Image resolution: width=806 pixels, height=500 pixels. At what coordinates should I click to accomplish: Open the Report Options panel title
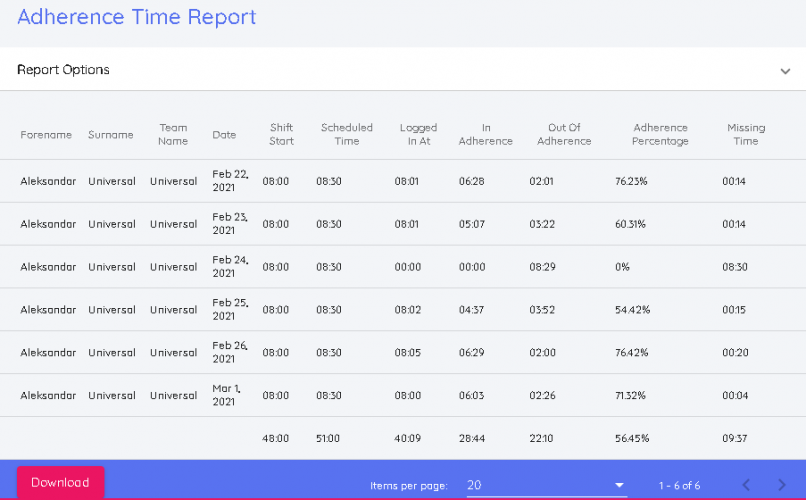click(64, 70)
